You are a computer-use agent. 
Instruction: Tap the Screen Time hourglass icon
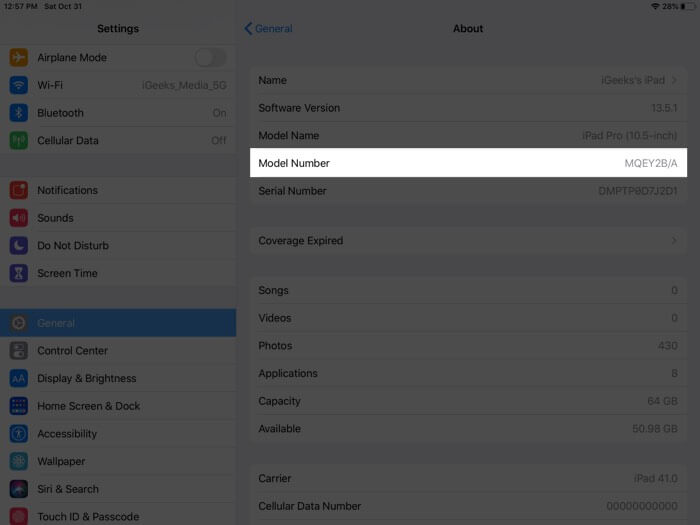click(x=19, y=273)
